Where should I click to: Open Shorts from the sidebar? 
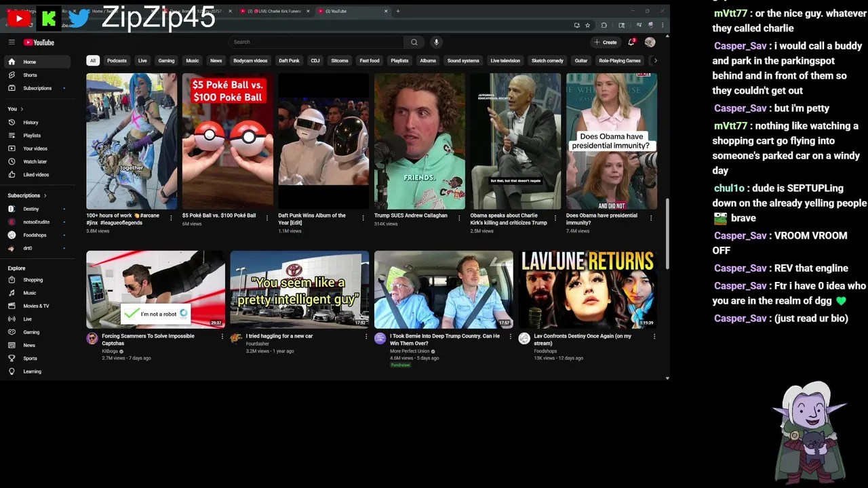(x=38, y=75)
